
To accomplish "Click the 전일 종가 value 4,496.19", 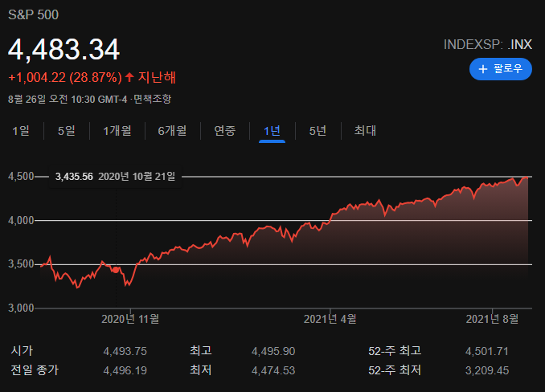I will coord(125,371).
